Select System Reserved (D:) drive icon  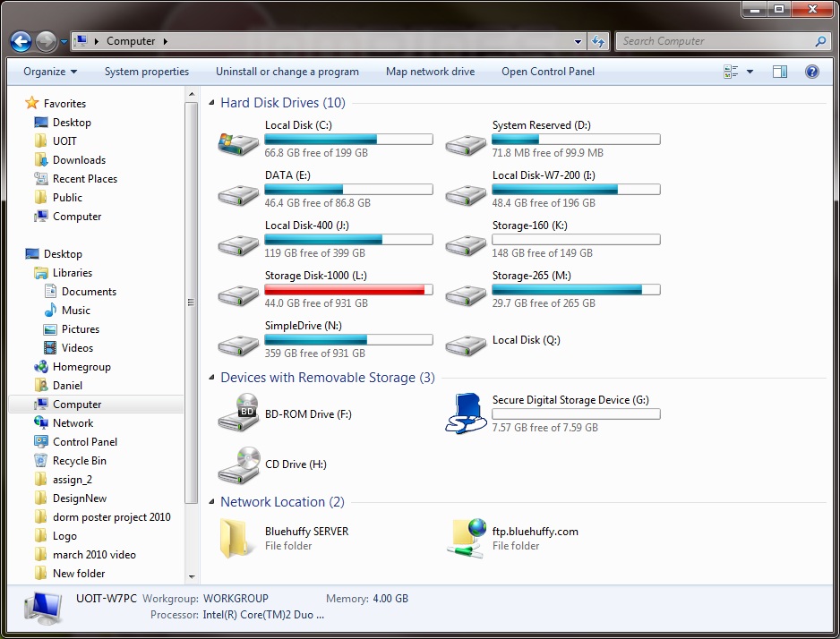click(x=466, y=144)
